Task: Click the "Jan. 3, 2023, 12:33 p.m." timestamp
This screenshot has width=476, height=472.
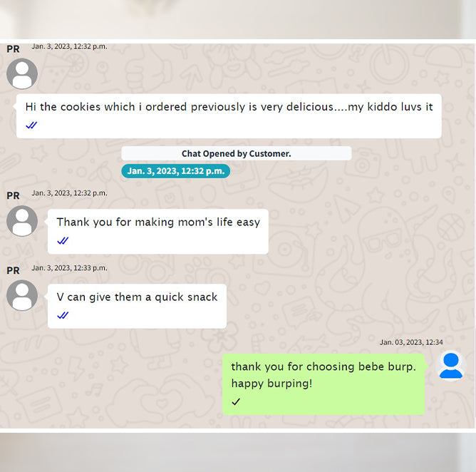Action: click(x=70, y=268)
